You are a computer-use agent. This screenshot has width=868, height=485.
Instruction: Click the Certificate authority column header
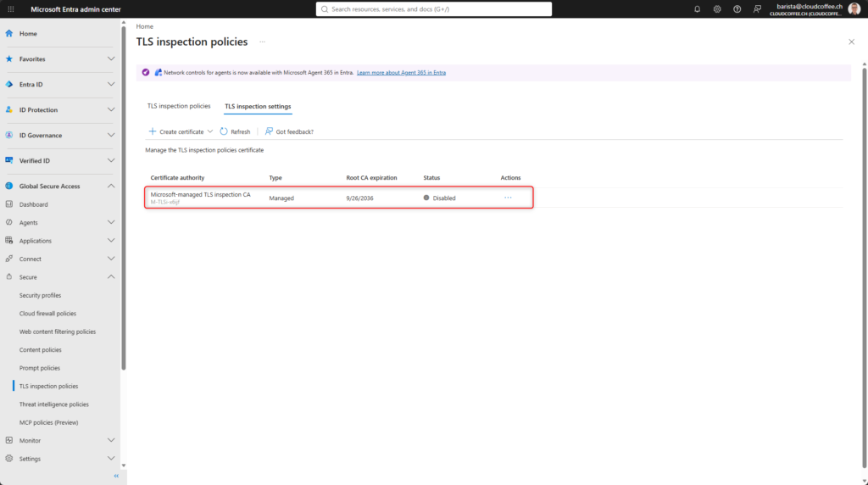click(177, 178)
